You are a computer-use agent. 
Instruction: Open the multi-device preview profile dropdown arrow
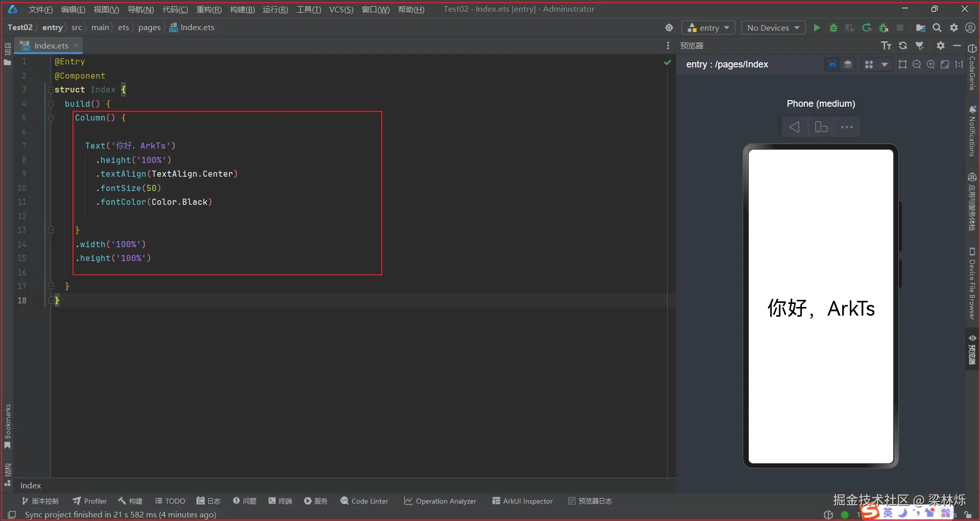point(884,64)
